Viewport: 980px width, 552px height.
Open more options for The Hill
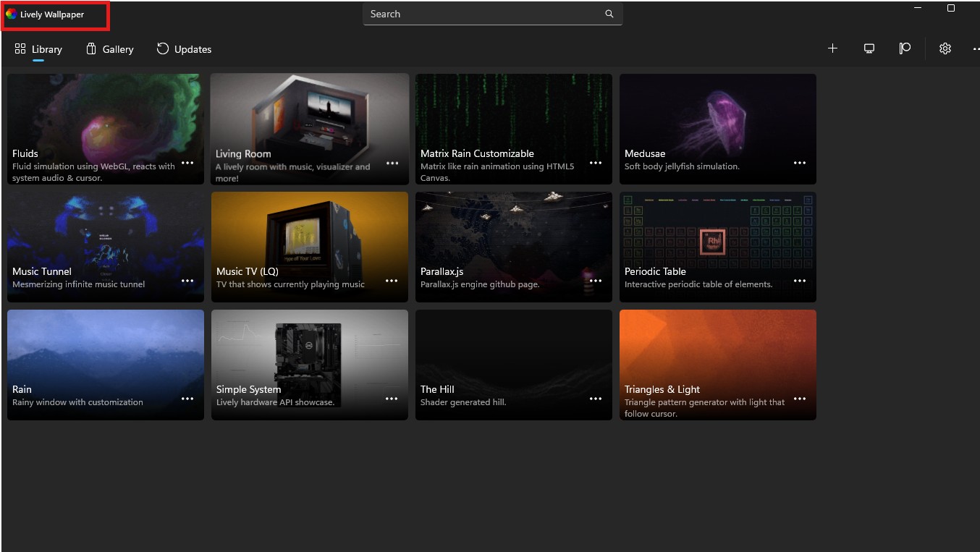pyautogui.click(x=596, y=399)
